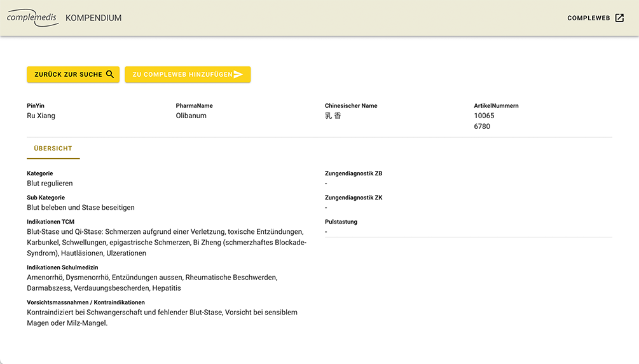Click the PinYin value Ru Xiang

click(41, 116)
